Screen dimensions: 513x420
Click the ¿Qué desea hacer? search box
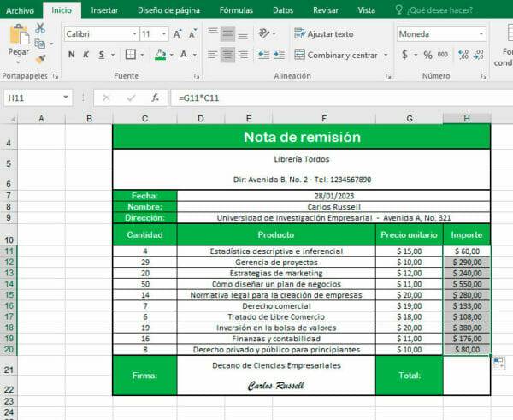coord(434,10)
